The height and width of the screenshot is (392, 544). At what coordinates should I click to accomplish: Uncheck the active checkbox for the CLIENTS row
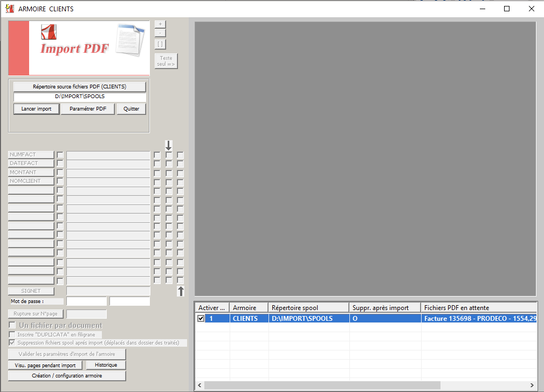click(201, 319)
